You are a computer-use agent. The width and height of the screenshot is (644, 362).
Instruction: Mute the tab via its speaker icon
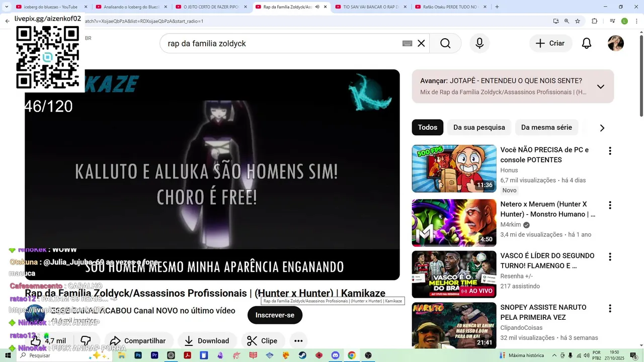pos(317,7)
